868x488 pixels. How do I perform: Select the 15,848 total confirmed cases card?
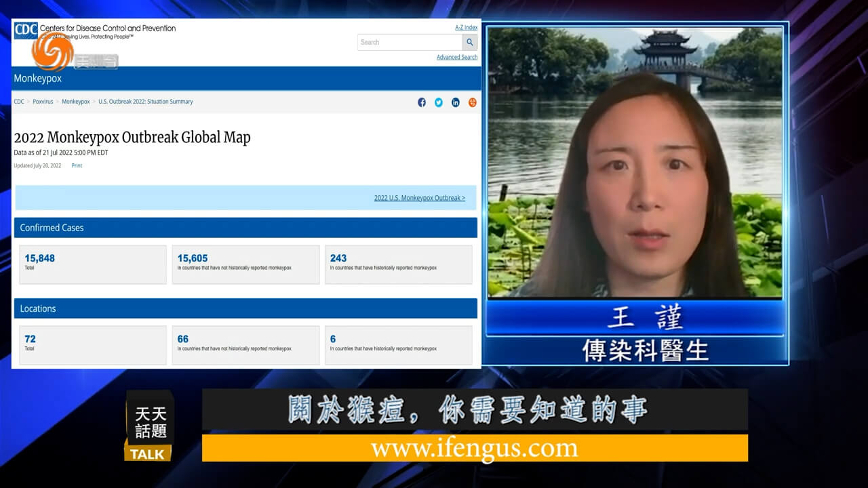click(92, 264)
